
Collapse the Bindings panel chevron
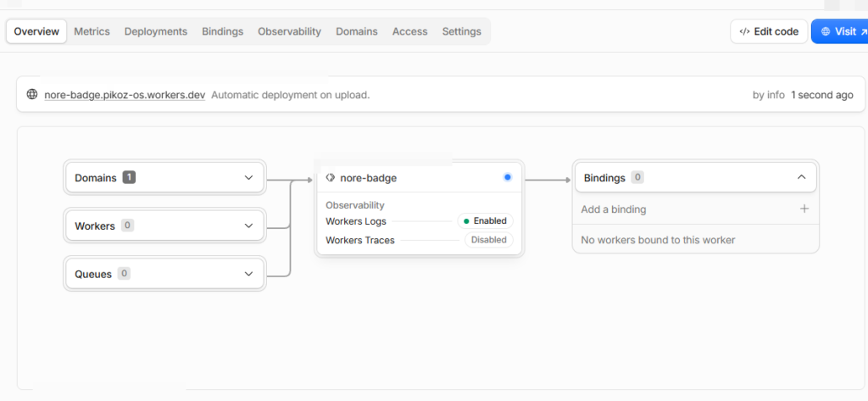pyautogui.click(x=801, y=178)
